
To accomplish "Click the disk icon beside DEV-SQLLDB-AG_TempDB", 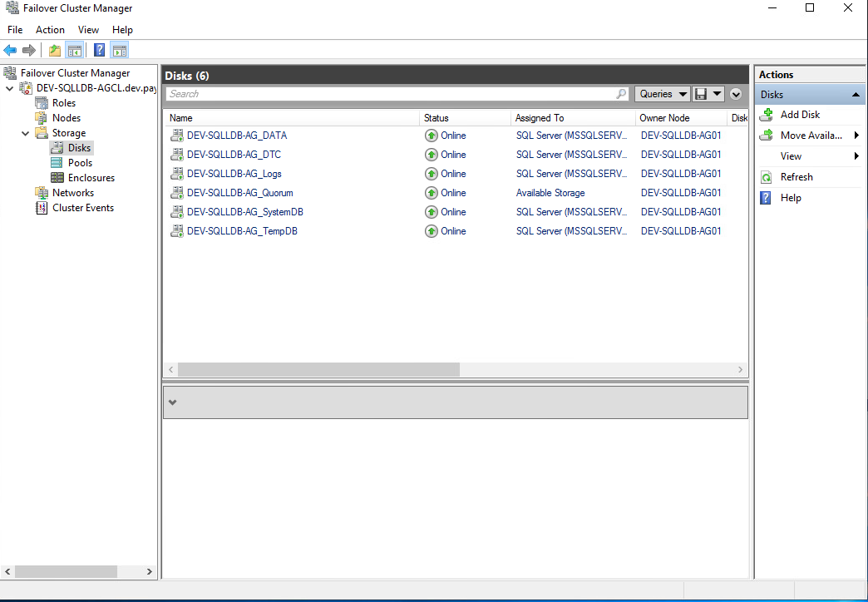I will 176,231.
